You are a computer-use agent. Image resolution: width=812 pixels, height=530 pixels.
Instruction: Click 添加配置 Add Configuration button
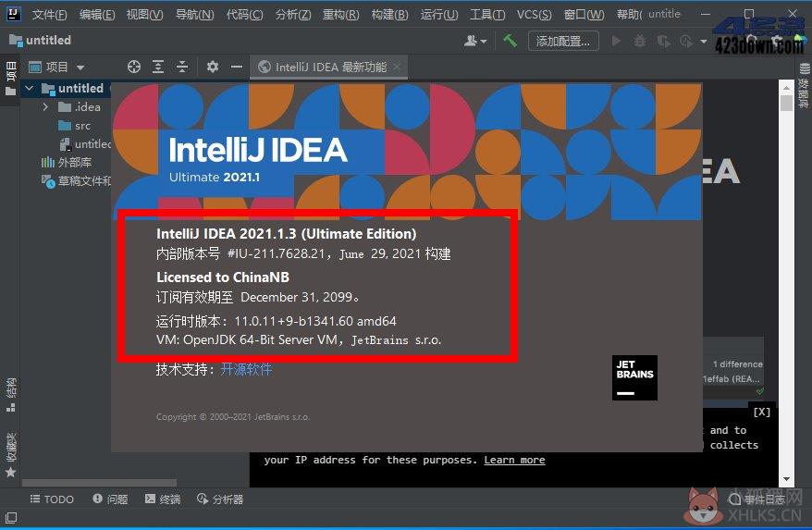pos(563,41)
